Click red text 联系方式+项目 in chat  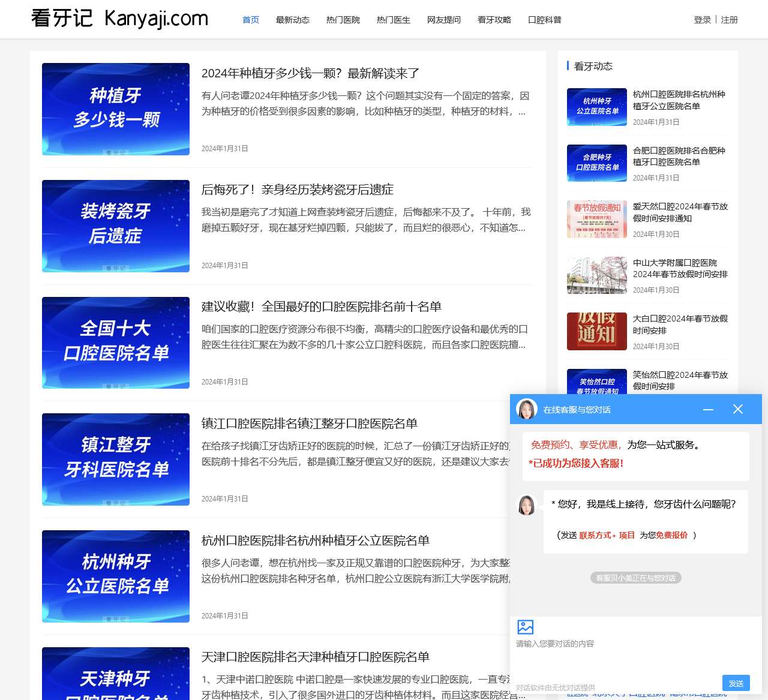(607, 535)
